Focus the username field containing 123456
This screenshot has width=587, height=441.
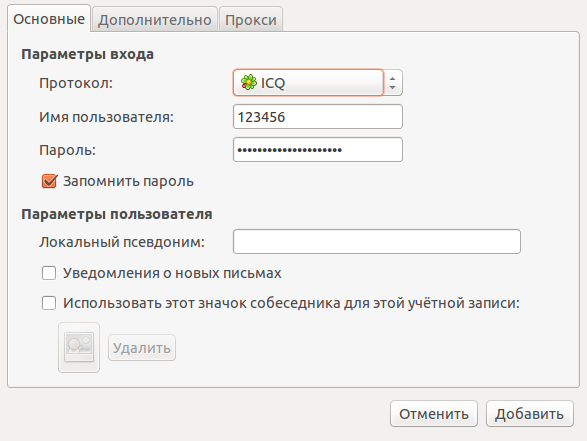point(317,117)
